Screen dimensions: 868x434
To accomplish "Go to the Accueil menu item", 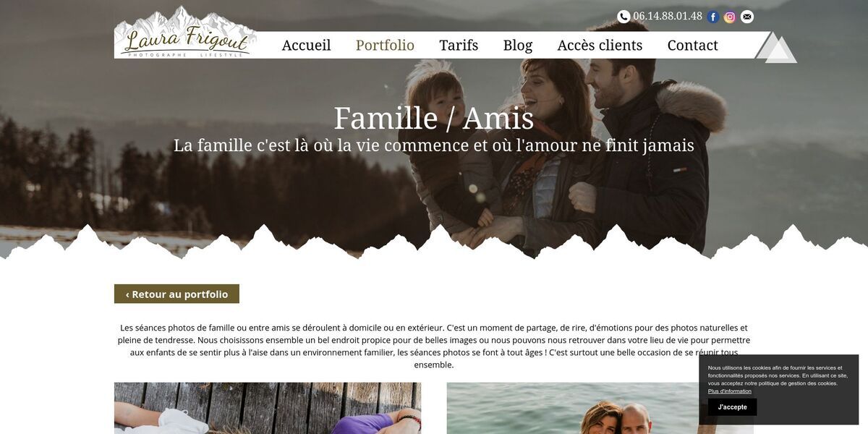I will (x=306, y=45).
